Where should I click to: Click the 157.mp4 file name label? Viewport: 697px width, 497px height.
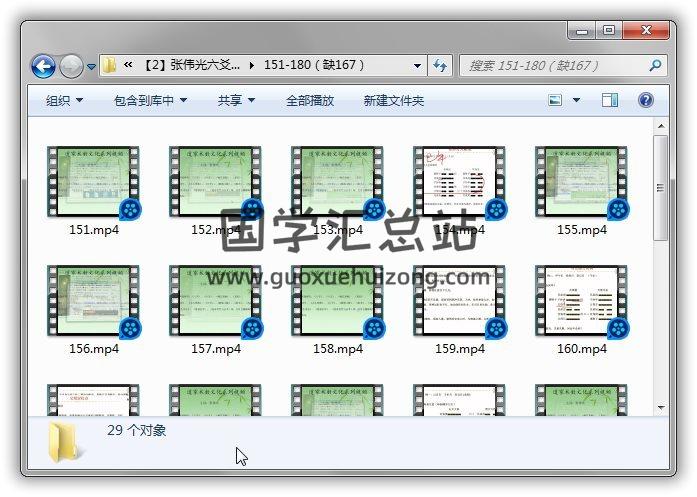coord(216,349)
